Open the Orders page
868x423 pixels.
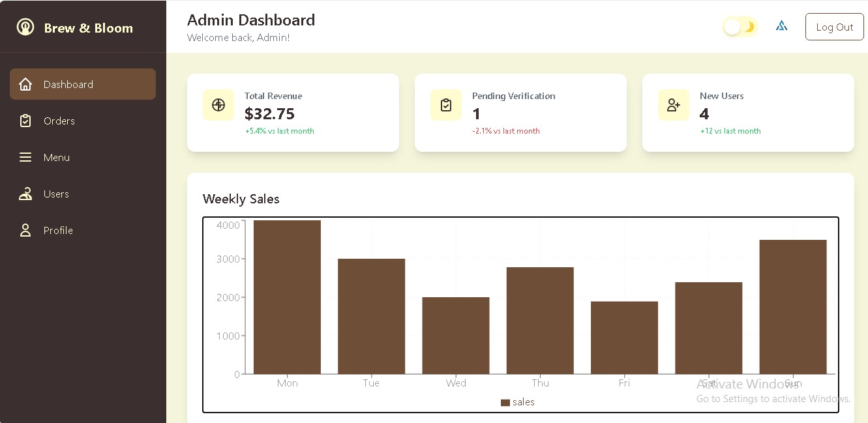[x=59, y=121]
